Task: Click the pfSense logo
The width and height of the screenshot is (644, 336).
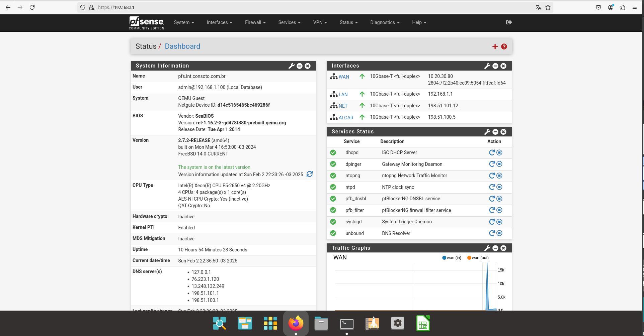Action: [x=147, y=23]
